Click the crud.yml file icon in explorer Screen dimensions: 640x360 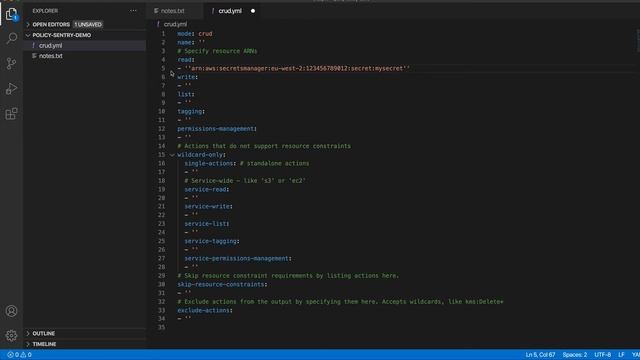click(33, 46)
